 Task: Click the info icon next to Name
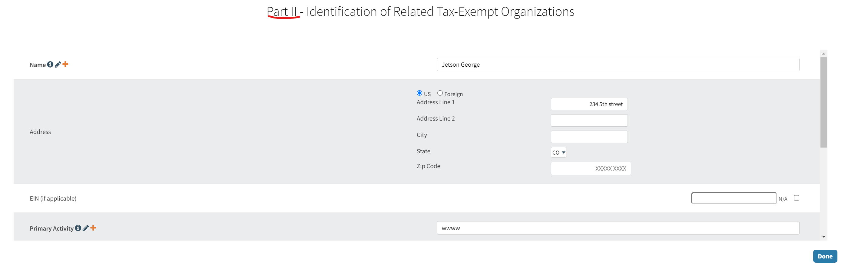tap(50, 65)
